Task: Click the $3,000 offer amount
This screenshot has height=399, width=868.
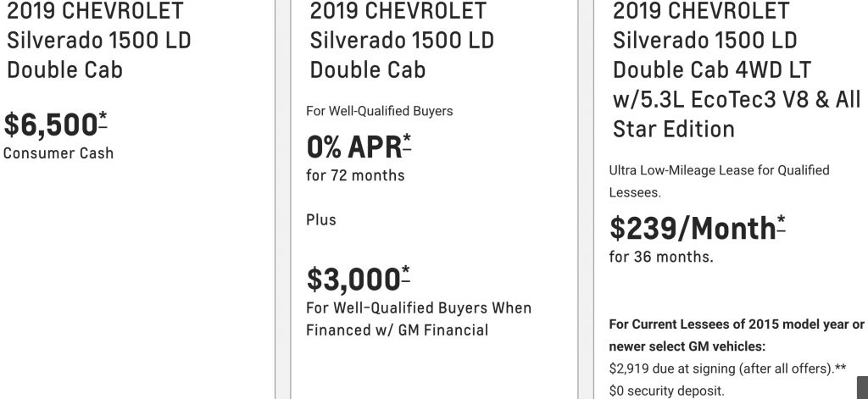Action: (x=353, y=279)
